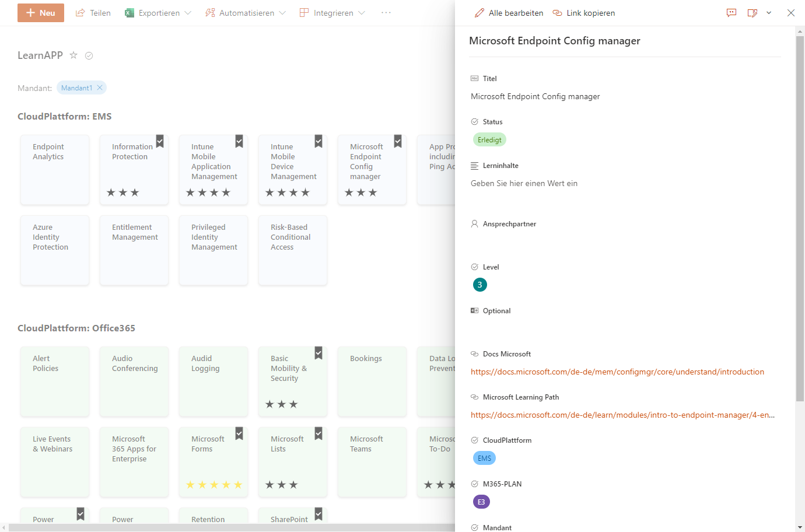Toggle checkmark on Basic Mobility & Security card
This screenshot has height=532, width=805.
[x=318, y=353]
